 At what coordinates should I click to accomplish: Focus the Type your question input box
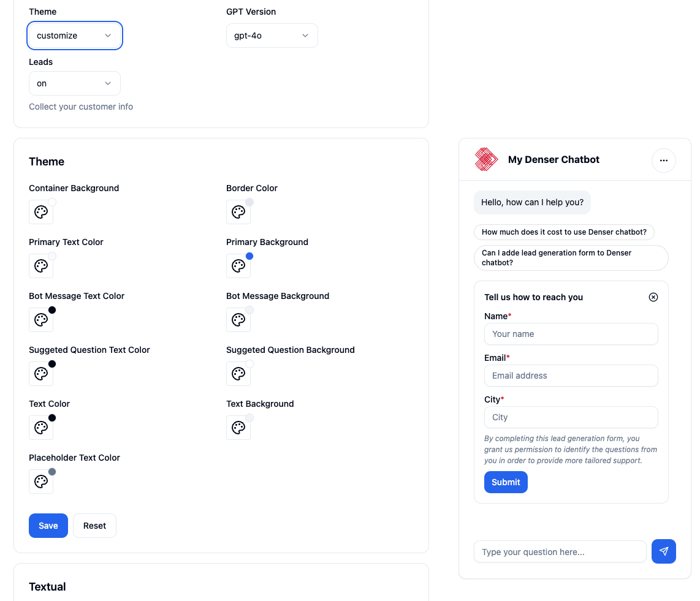(x=560, y=552)
